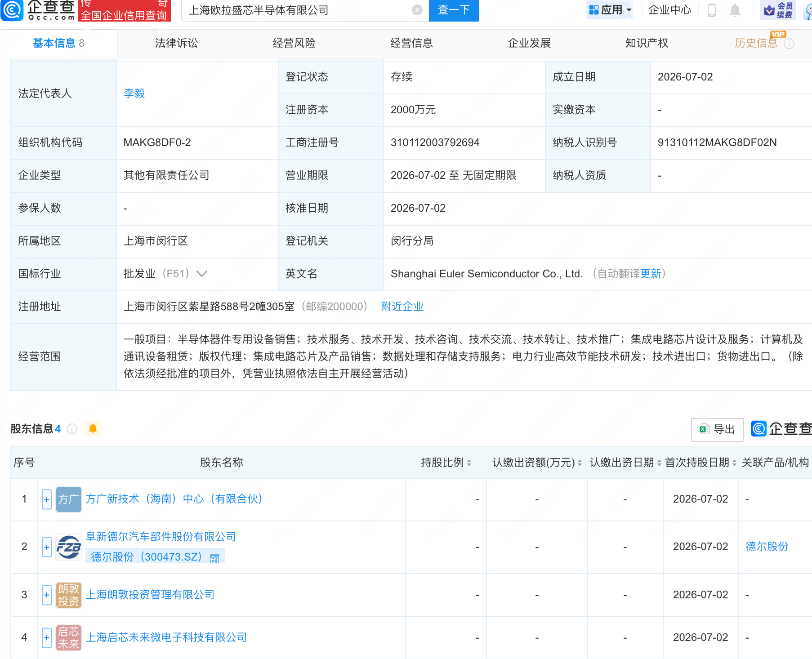
Task: Select 登记机关 value 闵行分局
Action: [x=412, y=241]
